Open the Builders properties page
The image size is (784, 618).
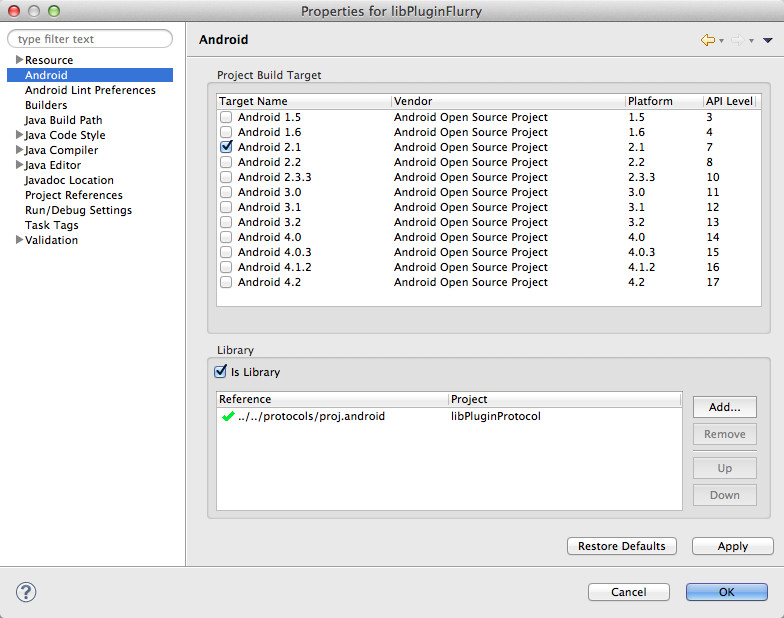(x=46, y=105)
